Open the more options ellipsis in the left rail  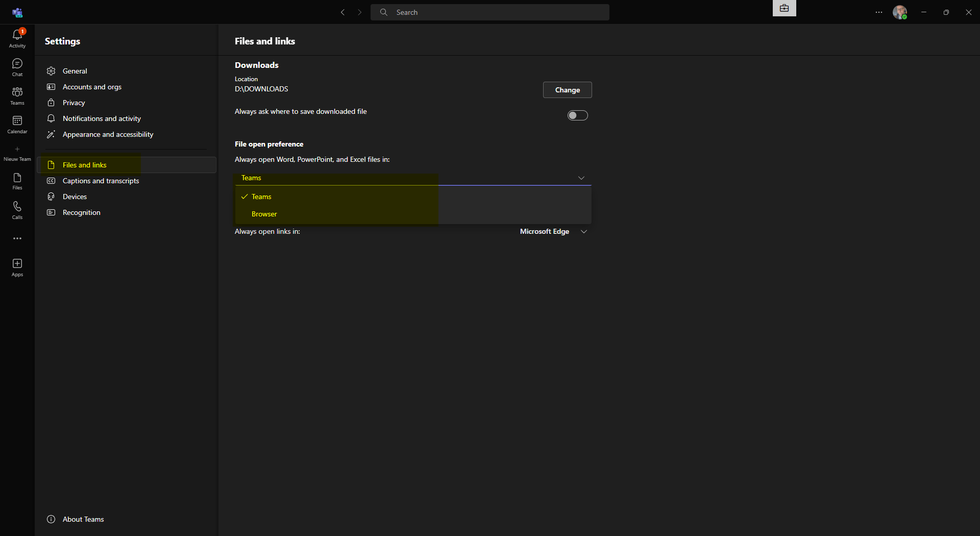point(17,238)
